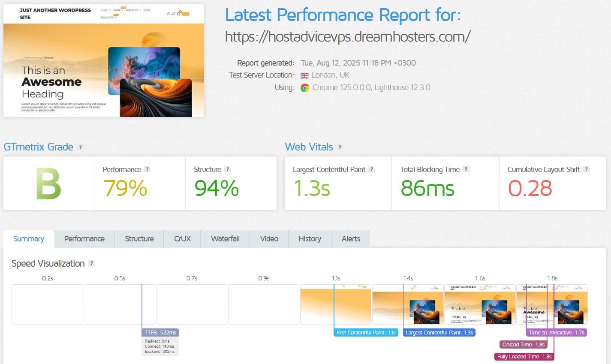
Task: Click the site screenshot thumbnail
Action: (104, 60)
